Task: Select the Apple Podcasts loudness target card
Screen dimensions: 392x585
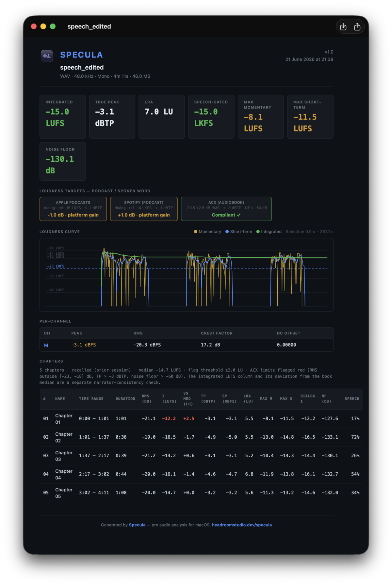Action: point(73,209)
